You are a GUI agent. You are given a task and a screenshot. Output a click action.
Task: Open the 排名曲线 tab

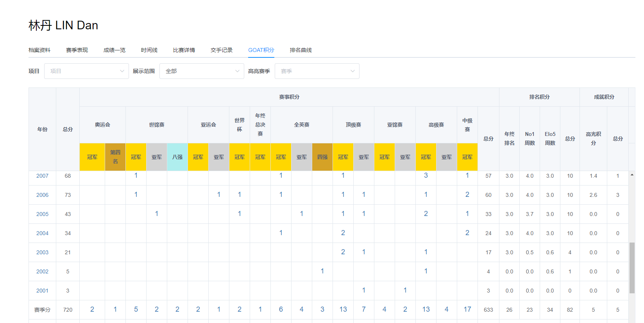[x=301, y=50]
